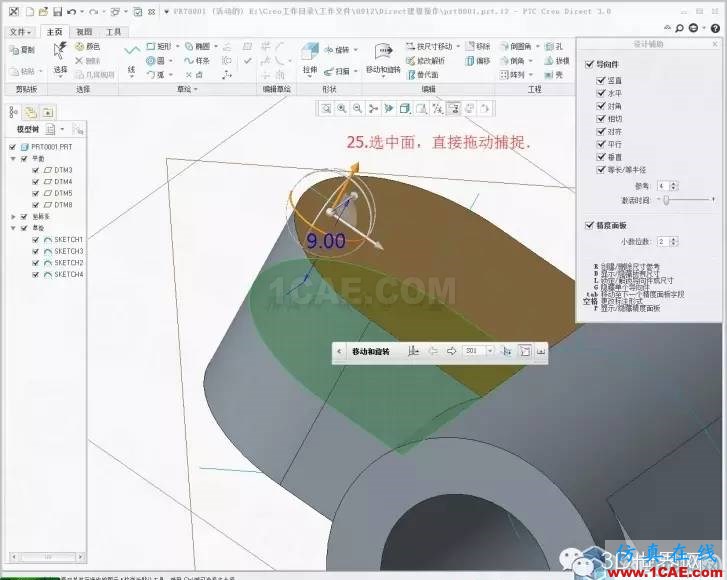Viewport: 727px width, 580px height.
Task: Select DTM5 in the model tree
Action: pos(63,193)
